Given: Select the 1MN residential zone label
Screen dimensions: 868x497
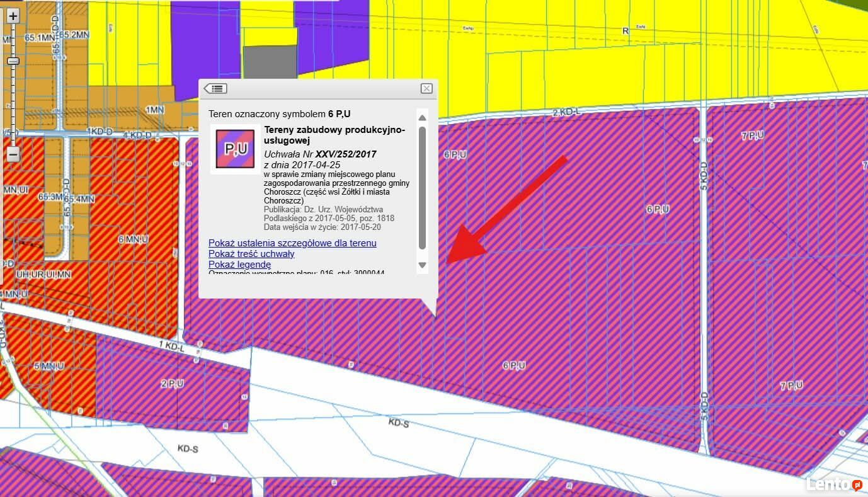Looking at the screenshot, I should (155, 110).
